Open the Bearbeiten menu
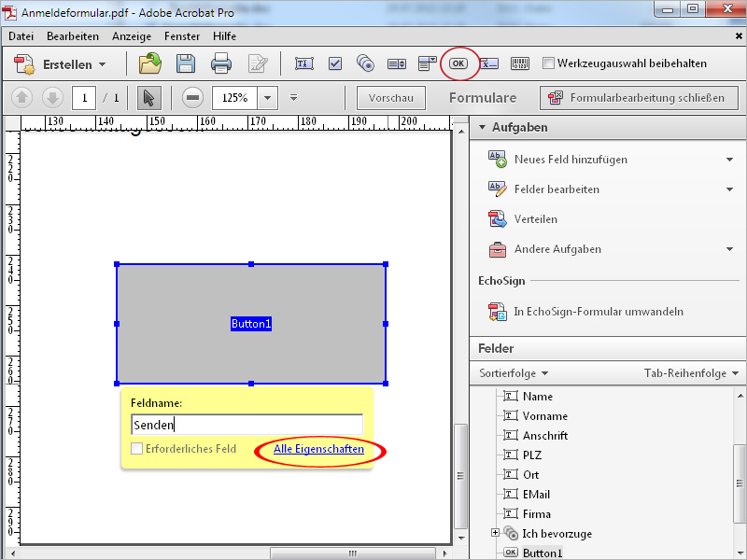The image size is (747, 560). tap(73, 36)
